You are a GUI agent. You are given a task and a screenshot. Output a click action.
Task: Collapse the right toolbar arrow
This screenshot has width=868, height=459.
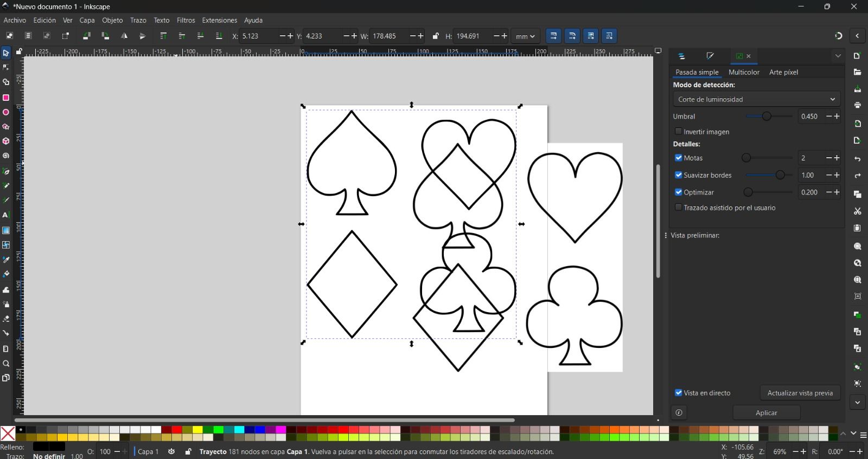tap(857, 36)
